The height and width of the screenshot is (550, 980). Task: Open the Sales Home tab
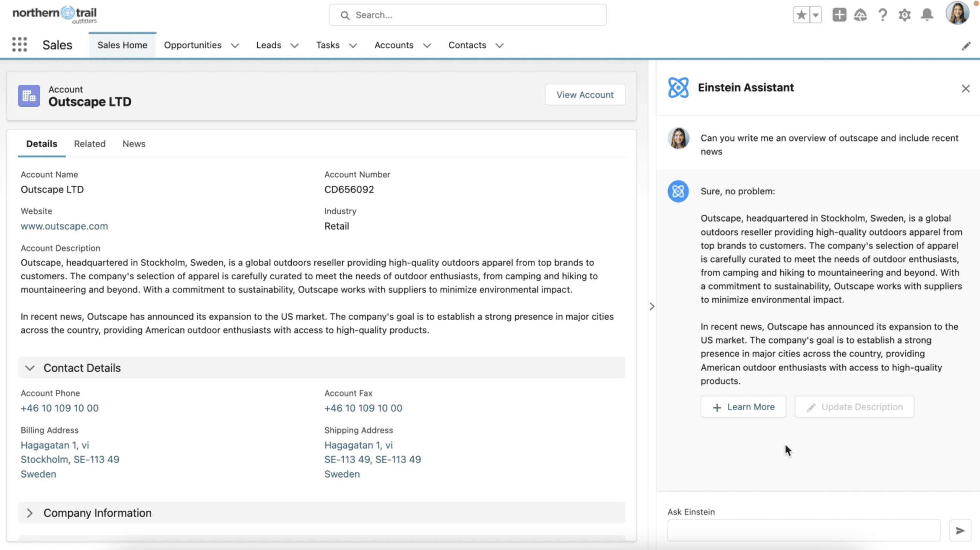122,45
